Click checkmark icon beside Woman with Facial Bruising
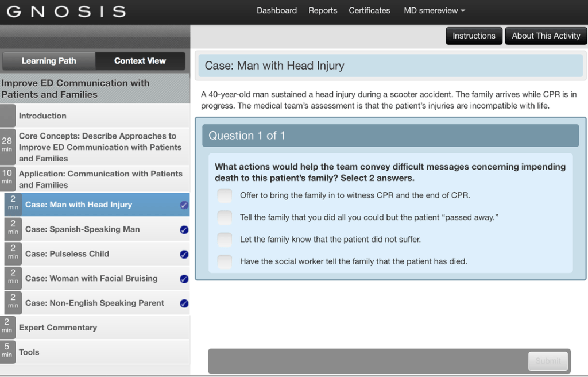Image resolution: width=588 pixels, height=377 pixels. [x=184, y=279]
